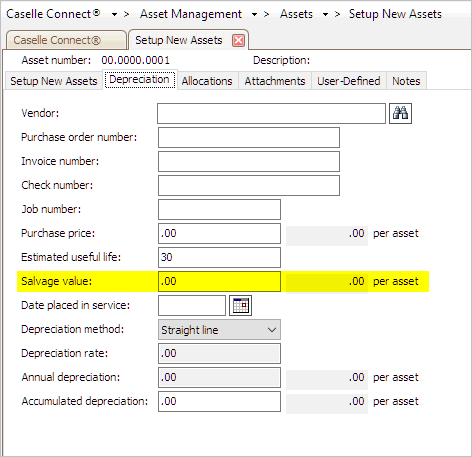This screenshot has height=457, width=472.
Task: Expand Assets breadcrumb dropdown arrow
Action: click(x=325, y=14)
